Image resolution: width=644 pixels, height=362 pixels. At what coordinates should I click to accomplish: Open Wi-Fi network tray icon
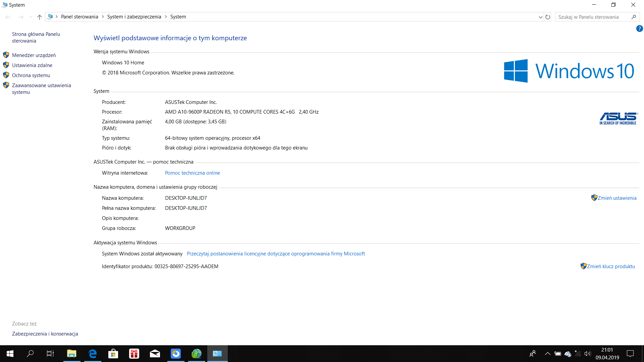coord(578,354)
